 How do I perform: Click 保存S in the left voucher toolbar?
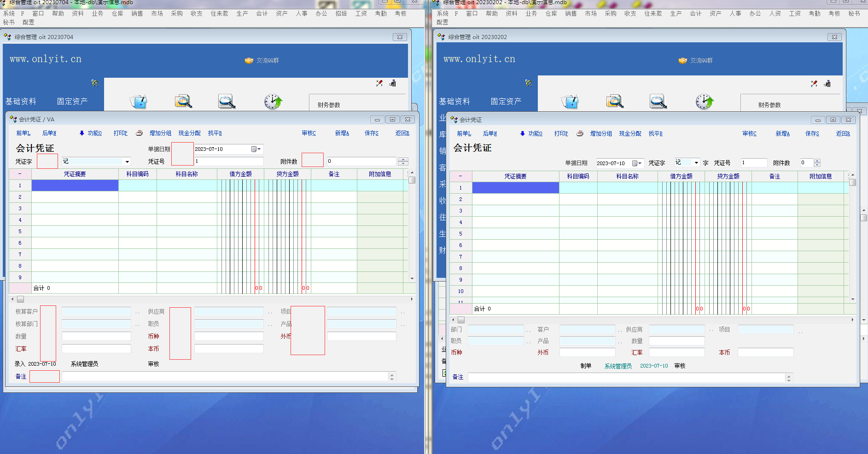[x=371, y=133]
